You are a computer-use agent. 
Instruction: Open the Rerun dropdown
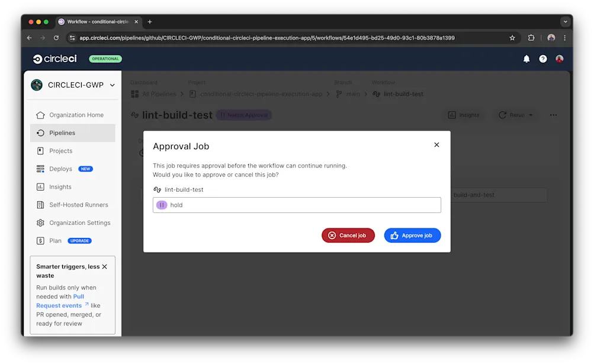tap(516, 115)
